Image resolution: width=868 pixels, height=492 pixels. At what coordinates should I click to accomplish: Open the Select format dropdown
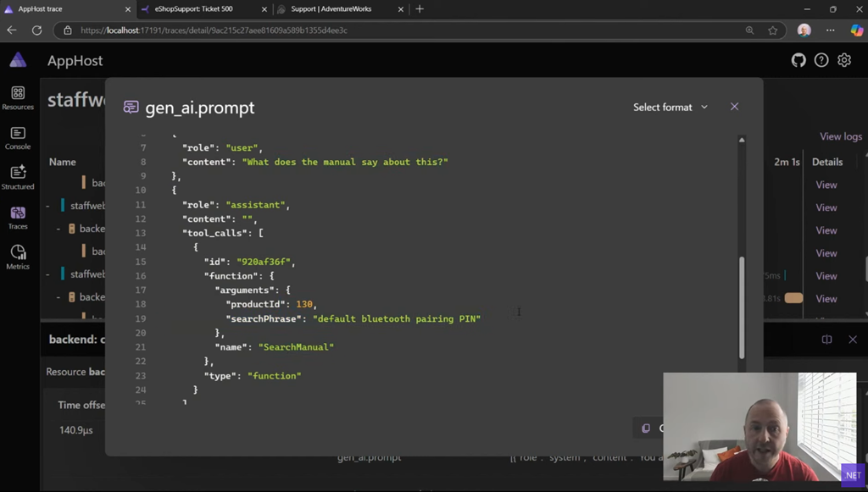pyautogui.click(x=670, y=108)
